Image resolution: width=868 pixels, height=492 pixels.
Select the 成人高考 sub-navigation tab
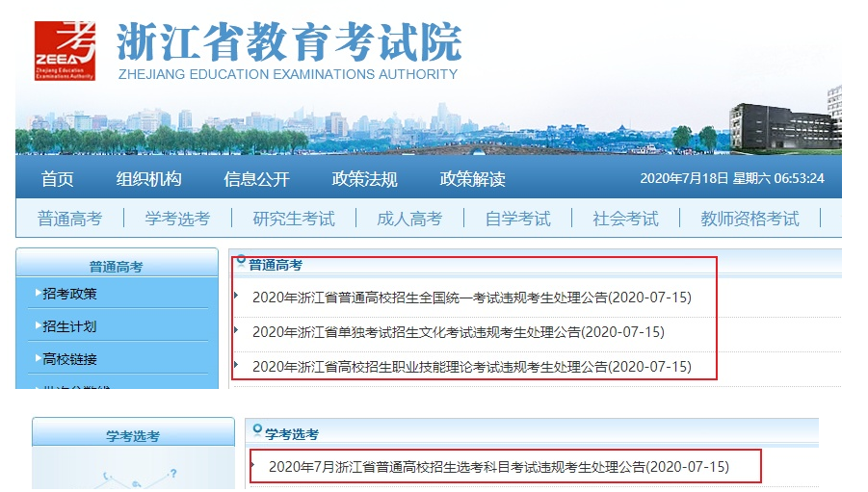click(x=409, y=219)
